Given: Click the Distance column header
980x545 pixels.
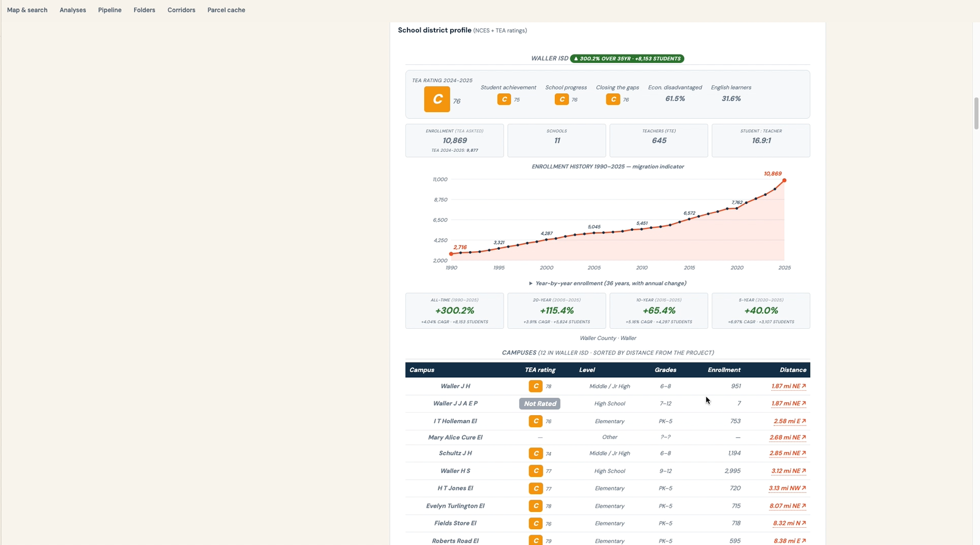Looking at the screenshot, I should 793,370.
